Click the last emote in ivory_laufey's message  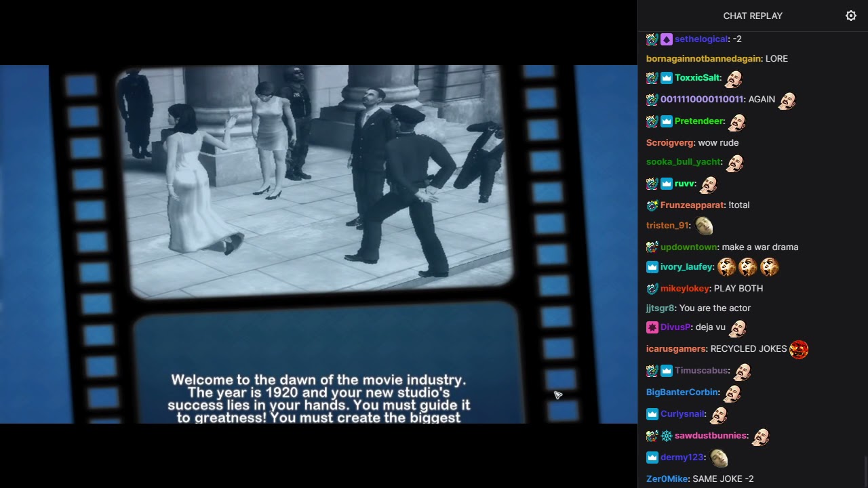tap(769, 267)
